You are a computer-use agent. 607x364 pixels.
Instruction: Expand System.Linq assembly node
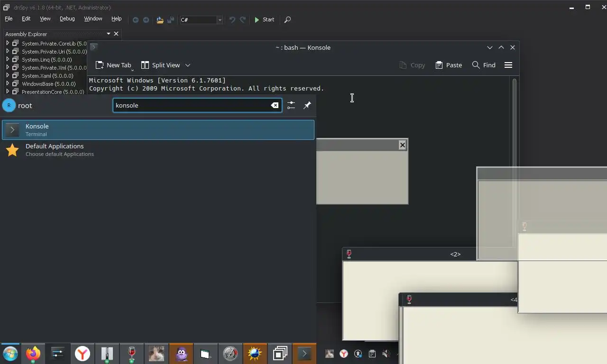(x=8, y=59)
